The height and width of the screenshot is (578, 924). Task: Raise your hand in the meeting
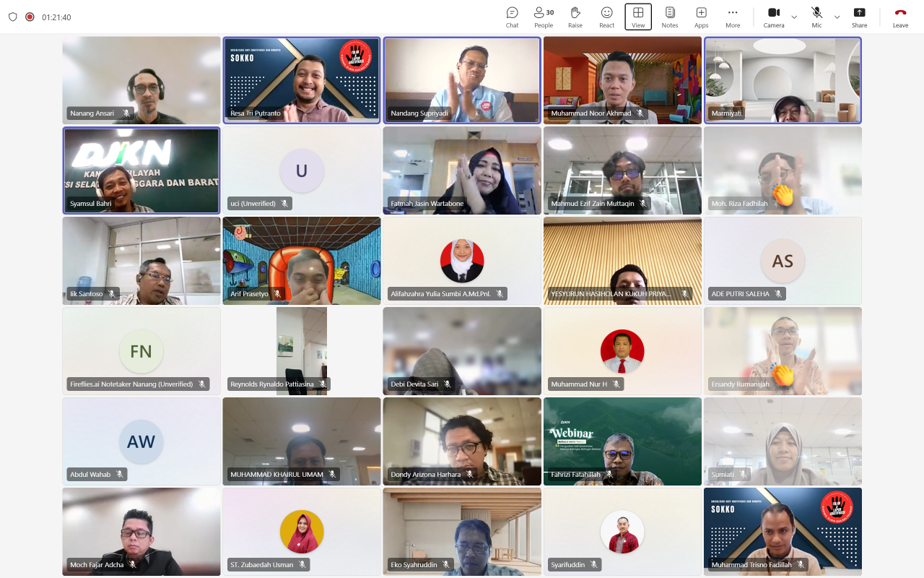click(575, 17)
